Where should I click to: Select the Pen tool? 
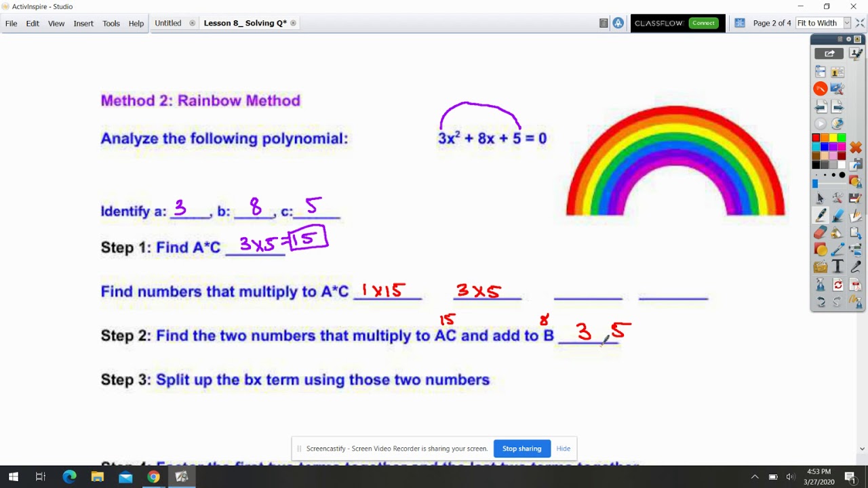[x=821, y=216]
